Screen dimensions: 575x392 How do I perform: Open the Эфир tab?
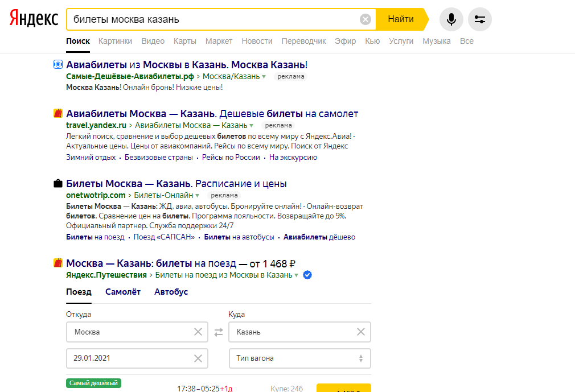pos(346,41)
